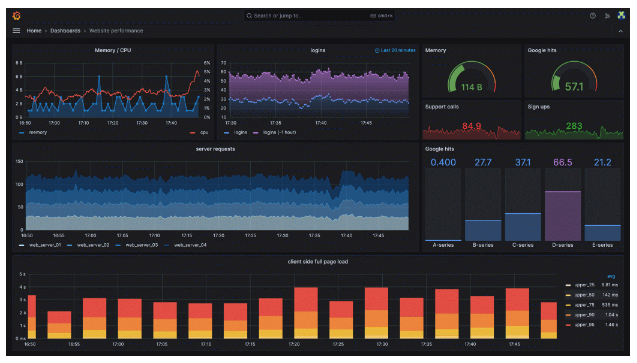This screenshot has height=363, width=637.
Task: Collapse the top bar with the chevron
Action: [x=620, y=31]
